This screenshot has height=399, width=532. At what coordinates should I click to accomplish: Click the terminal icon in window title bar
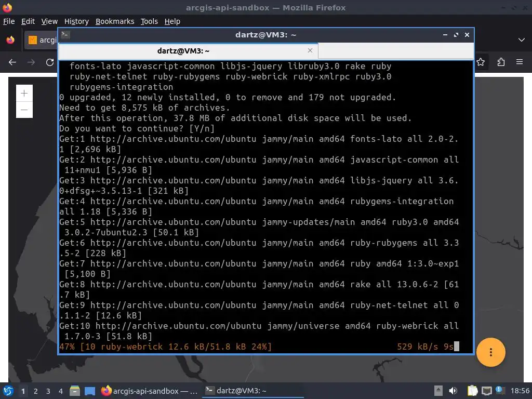(65, 34)
